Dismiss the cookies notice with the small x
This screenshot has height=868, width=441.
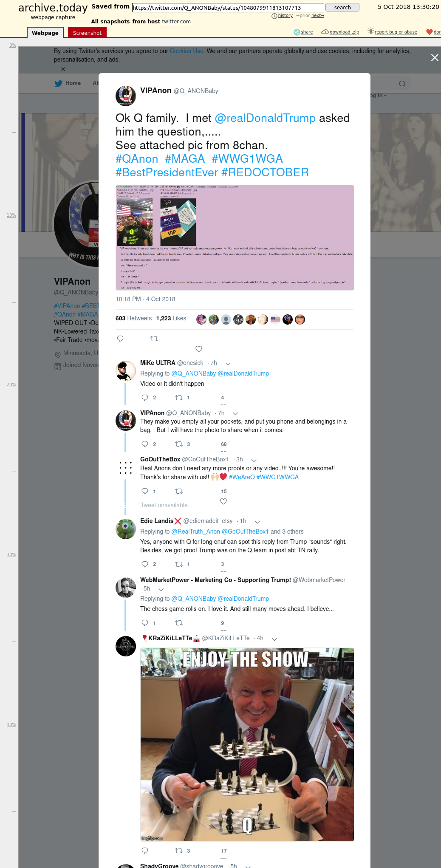pyautogui.click(x=63, y=69)
